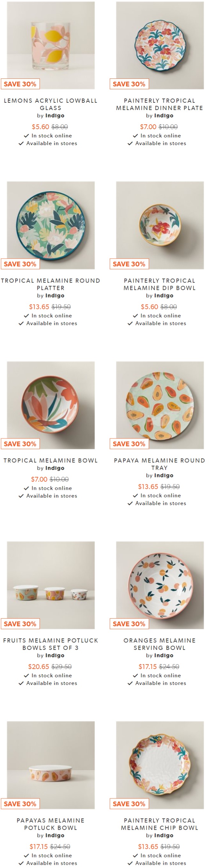Click the Fruits Melamine Potluck Bowls Set of 3 title

pos(50,644)
